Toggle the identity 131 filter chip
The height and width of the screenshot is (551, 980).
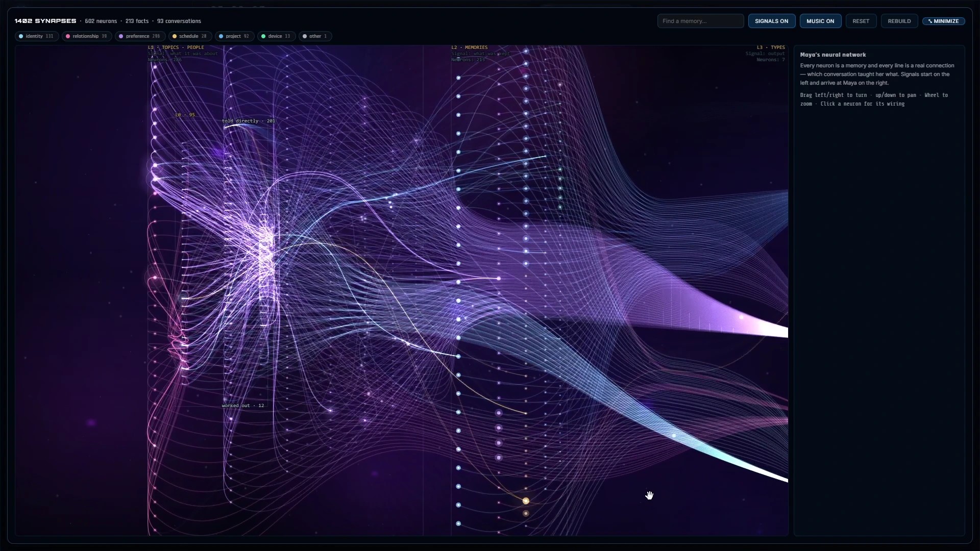36,36
